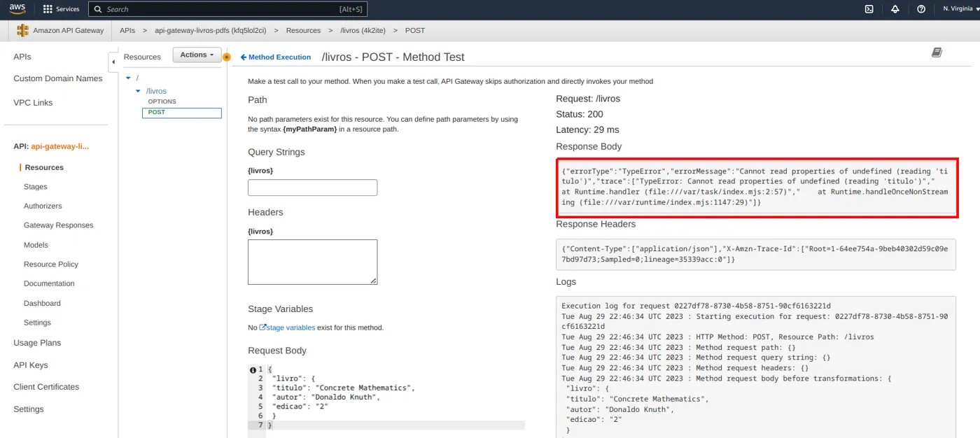980x438 pixels.
Task: Click the external link icon before stage variables
Action: point(263,327)
